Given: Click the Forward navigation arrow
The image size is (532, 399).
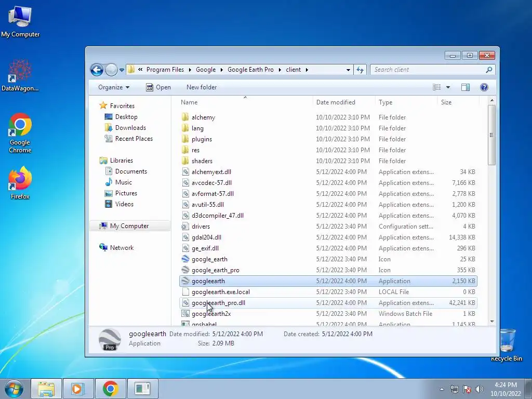Looking at the screenshot, I should click(x=111, y=70).
